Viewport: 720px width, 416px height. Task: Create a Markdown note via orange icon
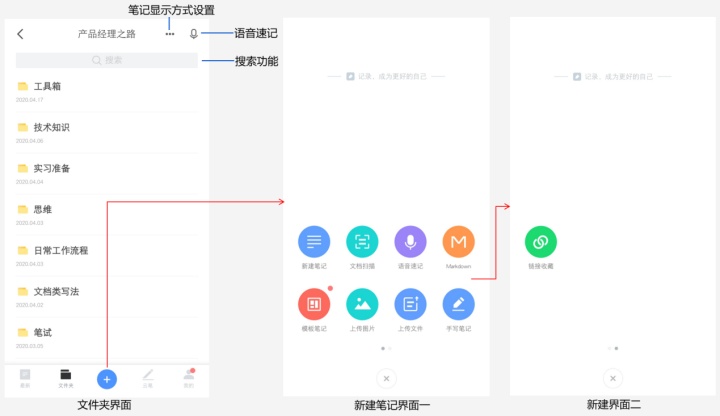[458, 242]
